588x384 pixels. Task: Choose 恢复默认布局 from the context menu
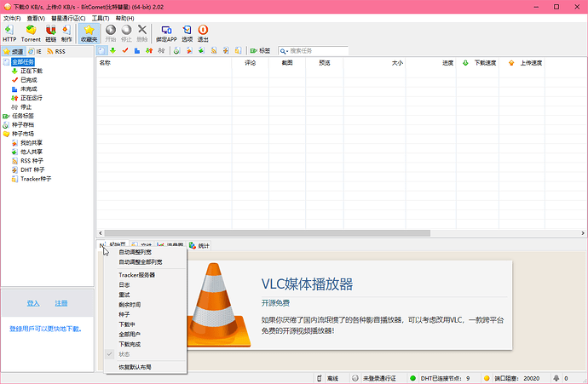pos(145,367)
